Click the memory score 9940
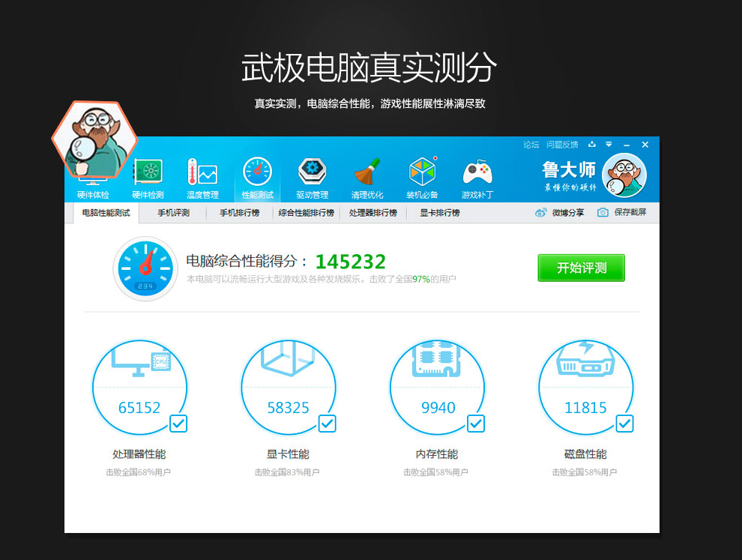 tap(438, 408)
